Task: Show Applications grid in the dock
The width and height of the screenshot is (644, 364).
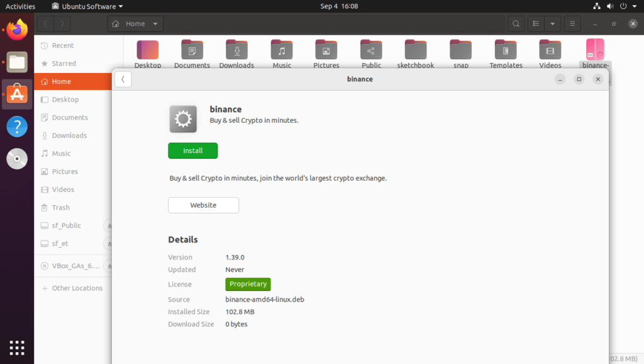Action: click(x=17, y=348)
